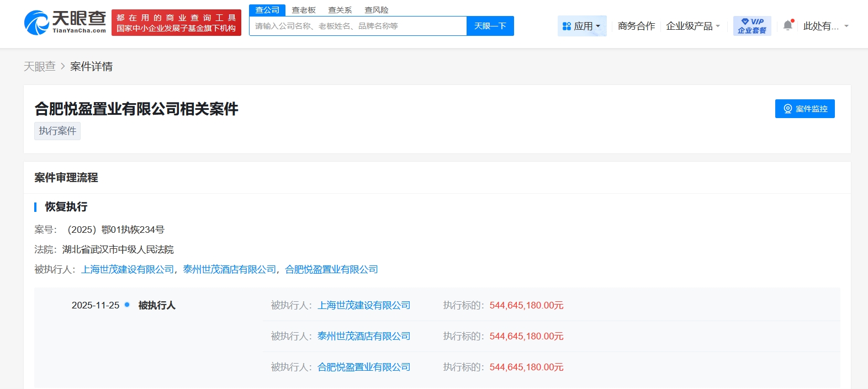This screenshot has width=868, height=389.
Task: Select the 查公司 search tab
Action: [x=267, y=10]
